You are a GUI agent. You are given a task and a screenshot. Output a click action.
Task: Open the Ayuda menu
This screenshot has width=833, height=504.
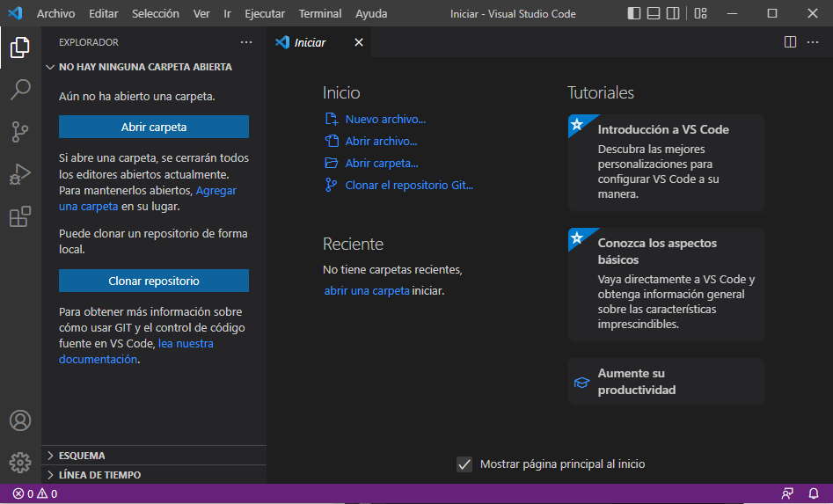(371, 13)
